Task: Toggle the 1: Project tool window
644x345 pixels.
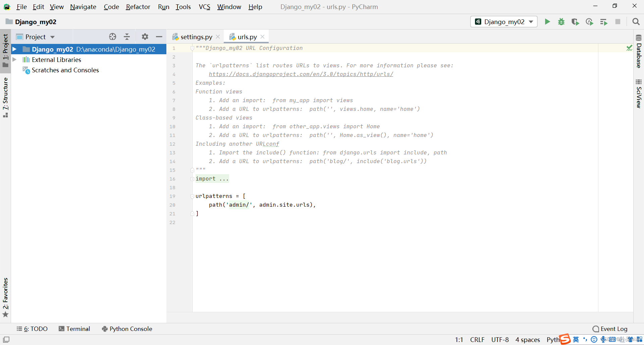Action: tap(5, 50)
